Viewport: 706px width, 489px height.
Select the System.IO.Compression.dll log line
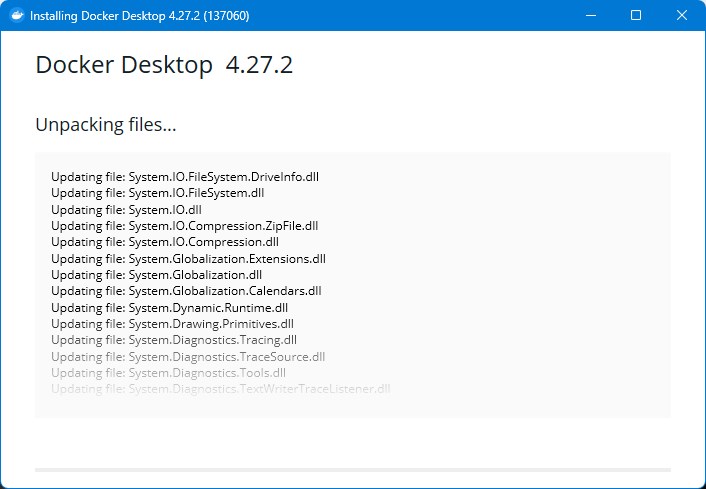click(x=165, y=242)
